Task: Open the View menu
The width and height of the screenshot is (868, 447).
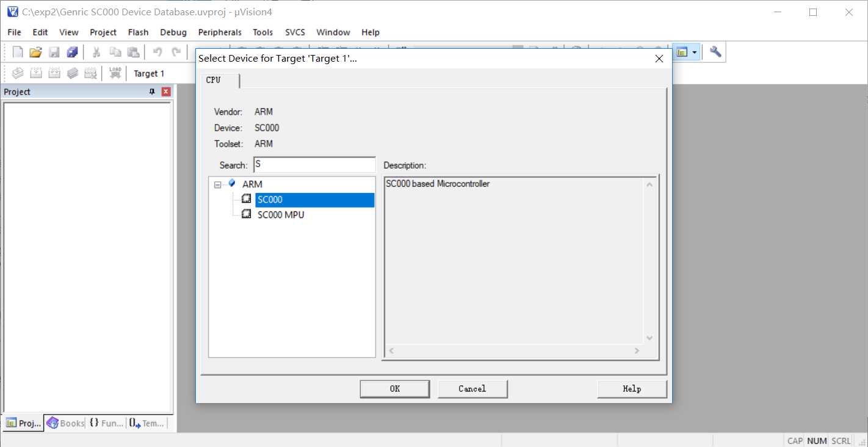Action: [68, 32]
